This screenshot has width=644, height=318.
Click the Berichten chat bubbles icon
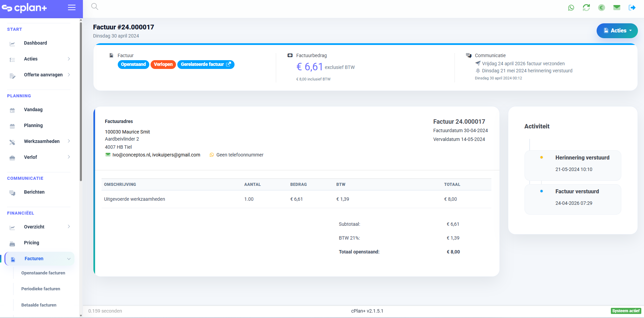(x=12, y=193)
